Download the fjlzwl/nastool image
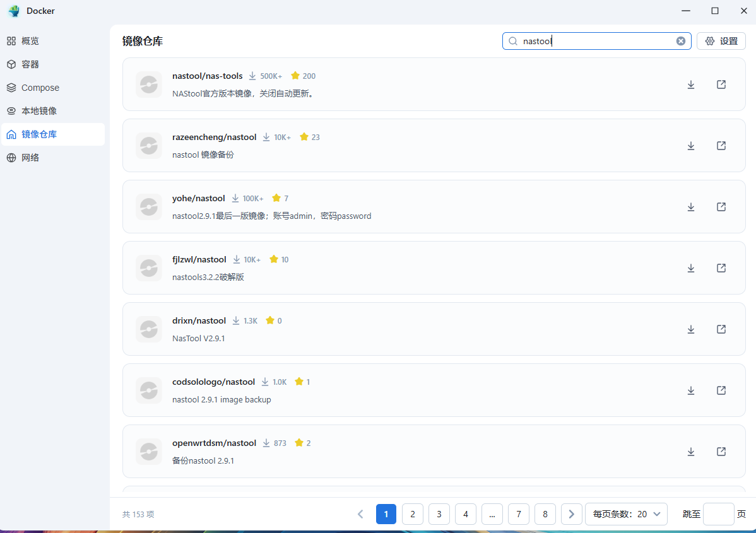 (691, 269)
